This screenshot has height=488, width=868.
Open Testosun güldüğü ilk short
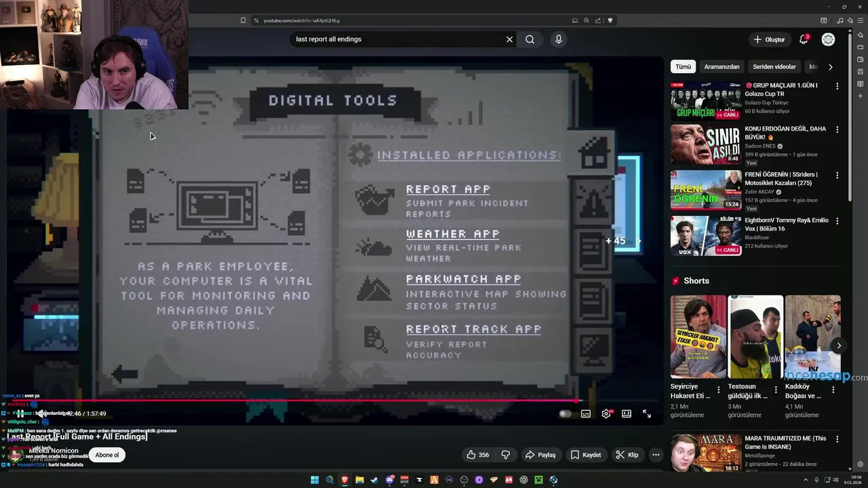coord(755,337)
